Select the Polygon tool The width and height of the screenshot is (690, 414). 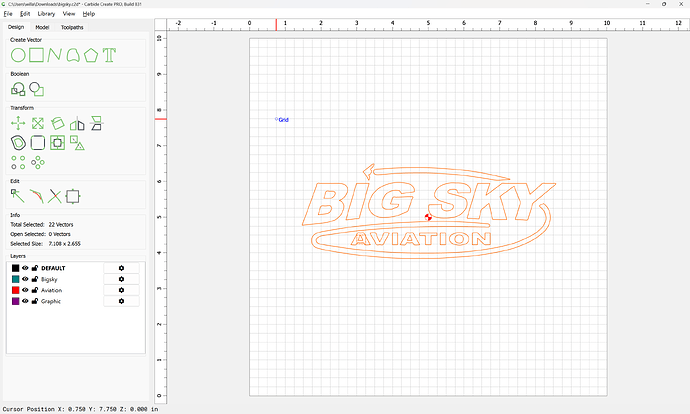pos(91,55)
